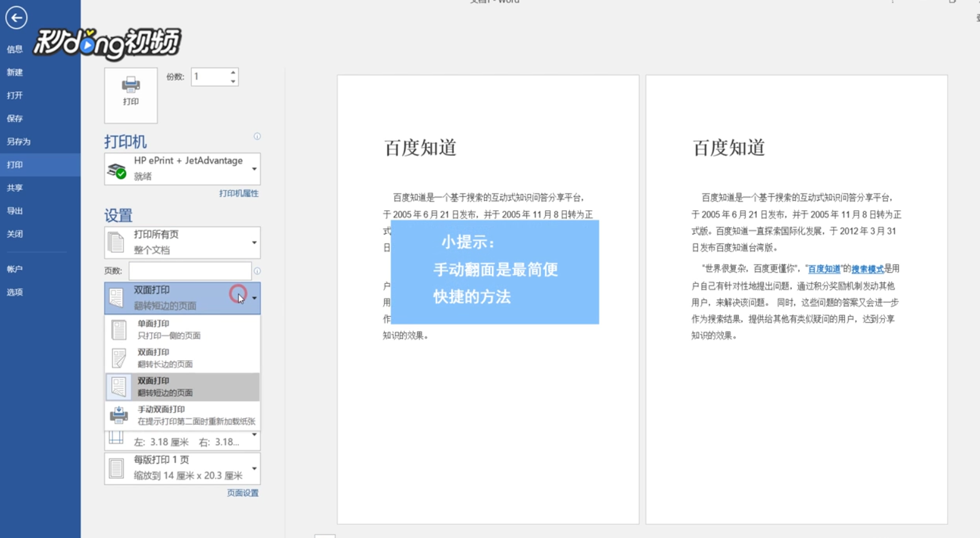Click the 设置 section heading
This screenshot has height=538, width=980.
118,216
